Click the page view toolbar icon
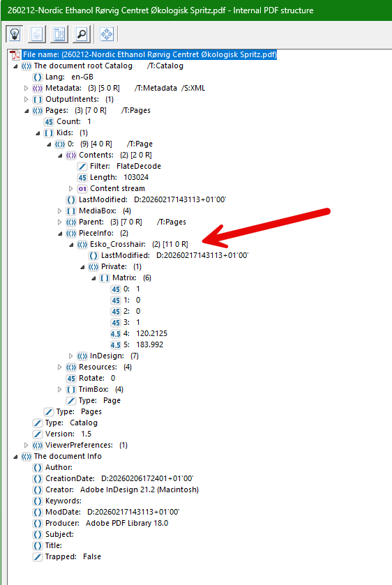This screenshot has width=392, height=585. pyautogui.click(x=36, y=34)
